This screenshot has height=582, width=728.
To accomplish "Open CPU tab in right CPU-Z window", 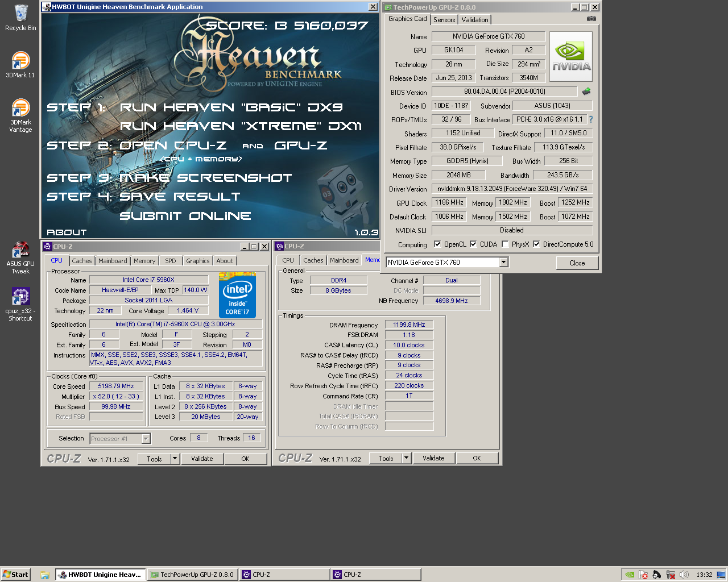I will coord(288,260).
